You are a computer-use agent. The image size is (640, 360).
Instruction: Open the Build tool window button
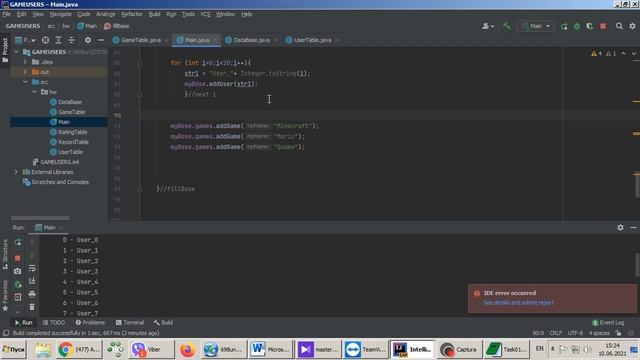click(x=163, y=322)
